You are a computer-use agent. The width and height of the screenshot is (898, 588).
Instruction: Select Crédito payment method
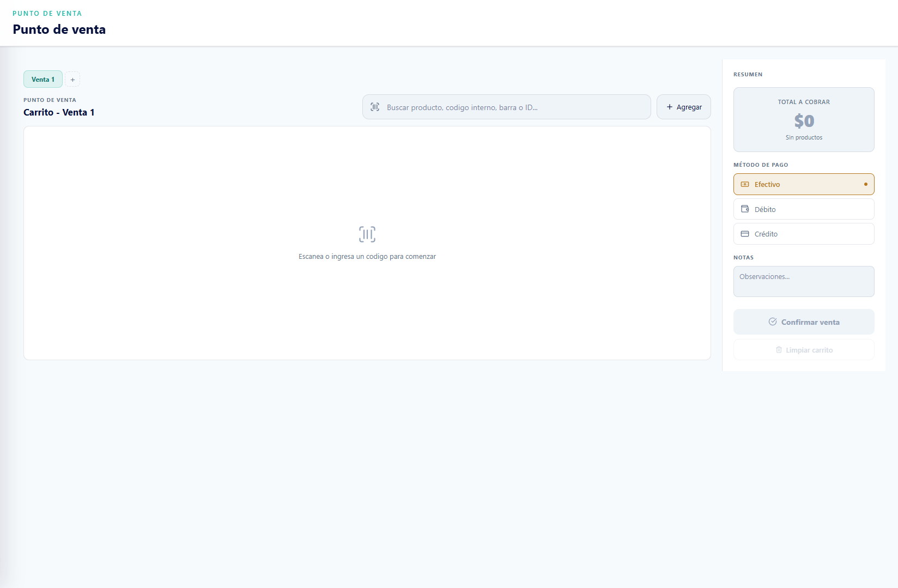pyautogui.click(x=804, y=234)
